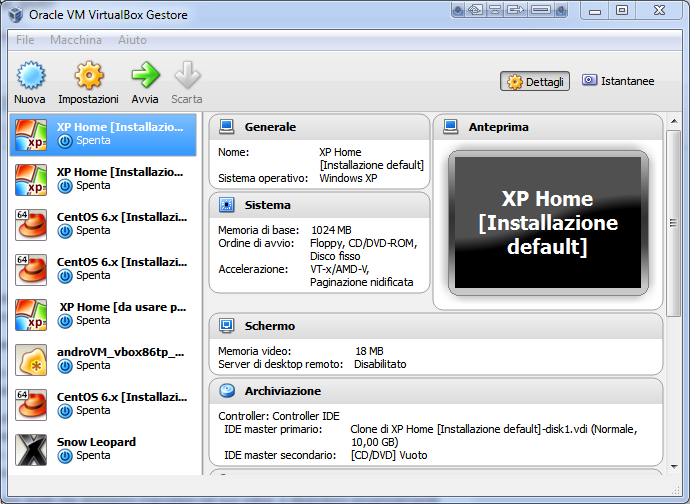This screenshot has width=690, height=504.
Task: Click the '[CD/DVD] Vuoto' secondary master value
Action: click(389, 455)
